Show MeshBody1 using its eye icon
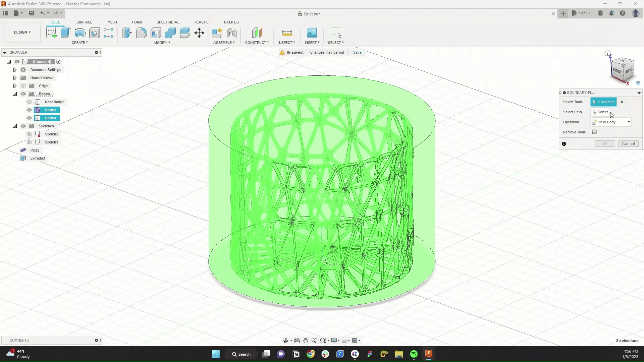Image resolution: width=644 pixels, height=362 pixels. (x=29, y=102)
